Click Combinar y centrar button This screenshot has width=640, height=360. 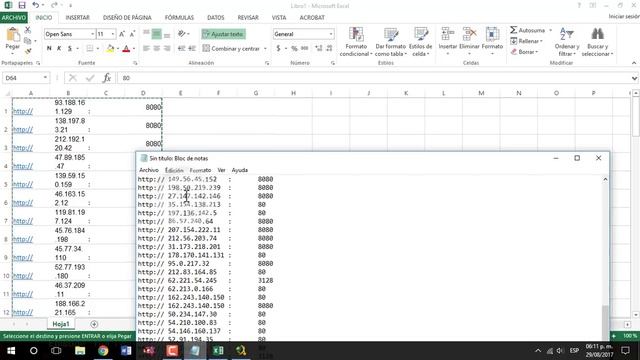[231, 49]
